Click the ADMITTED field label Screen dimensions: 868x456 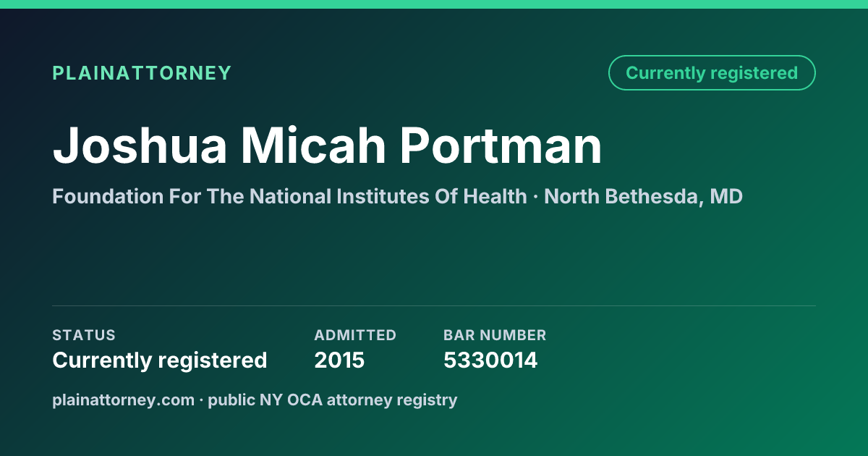pyautogui.click(x=355, y=335)
